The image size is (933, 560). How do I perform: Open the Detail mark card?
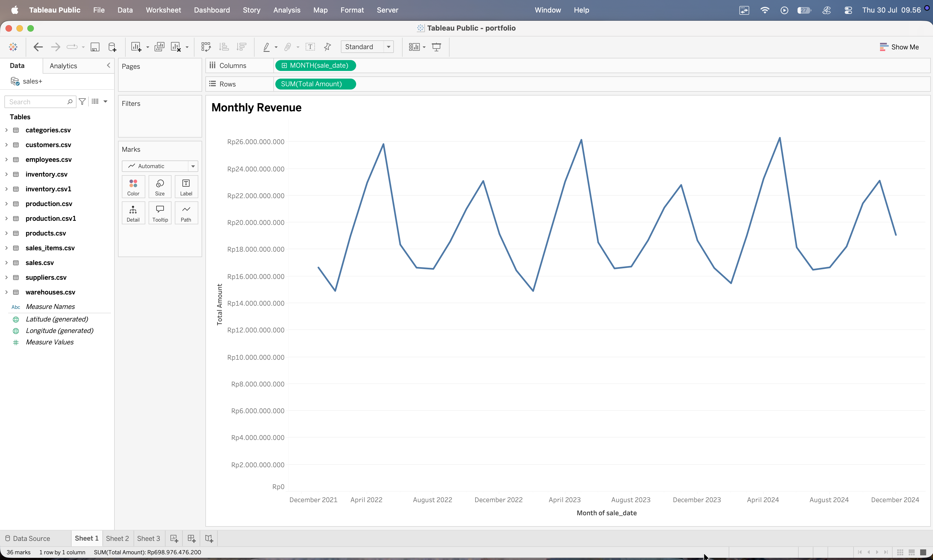pyautogui.click(x=133, y=213)
